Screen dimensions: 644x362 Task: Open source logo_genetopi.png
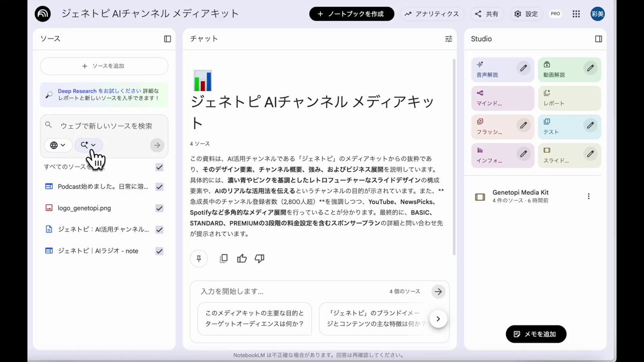[x=84, y=208]
